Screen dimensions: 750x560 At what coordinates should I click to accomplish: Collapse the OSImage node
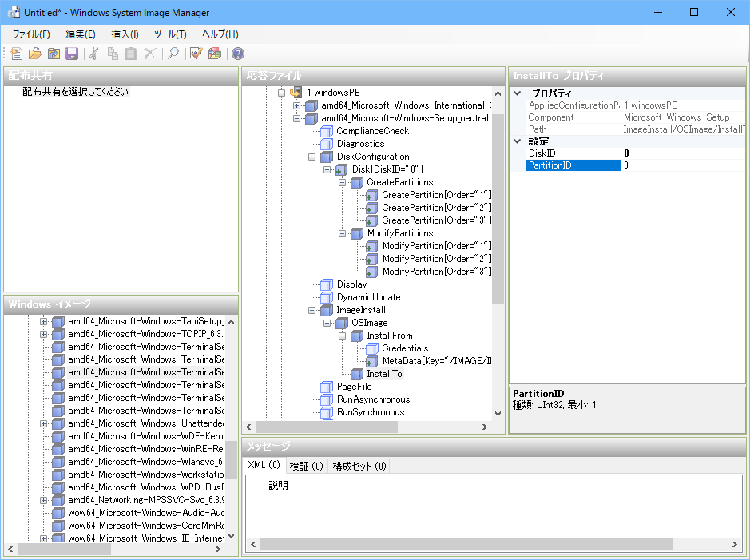[x=327, y=323]
